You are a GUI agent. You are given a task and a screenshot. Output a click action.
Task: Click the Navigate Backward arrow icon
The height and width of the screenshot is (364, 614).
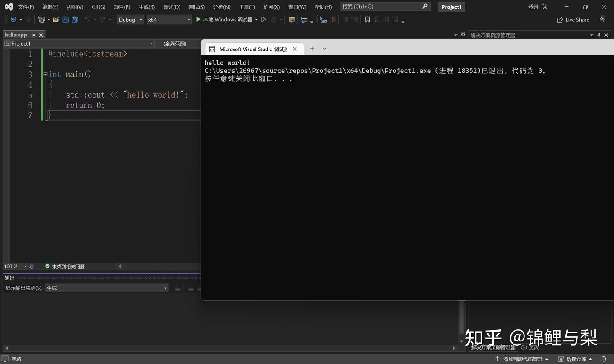point(13,19)
